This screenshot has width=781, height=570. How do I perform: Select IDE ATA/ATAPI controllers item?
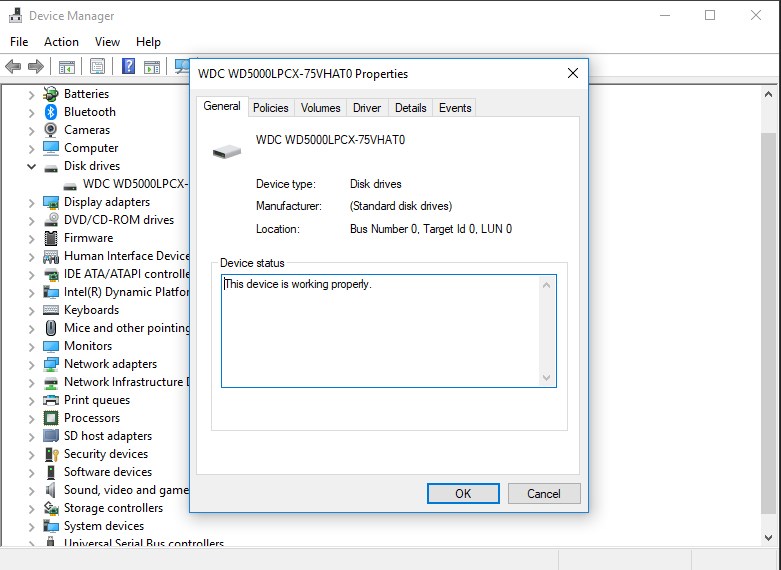[x=127, y=274]
